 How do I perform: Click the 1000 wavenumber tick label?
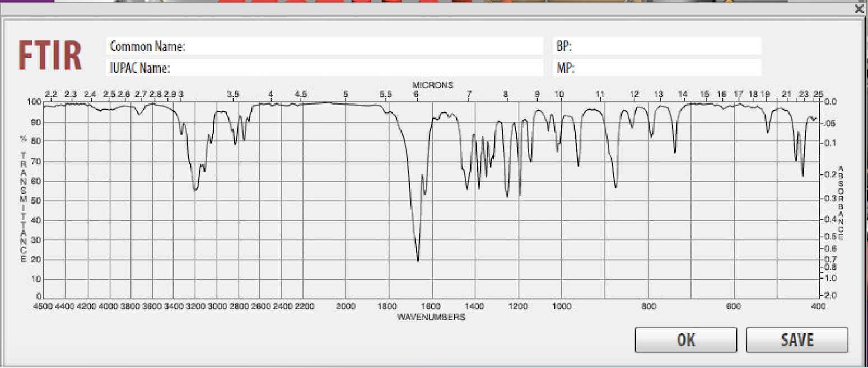point(562,306)
